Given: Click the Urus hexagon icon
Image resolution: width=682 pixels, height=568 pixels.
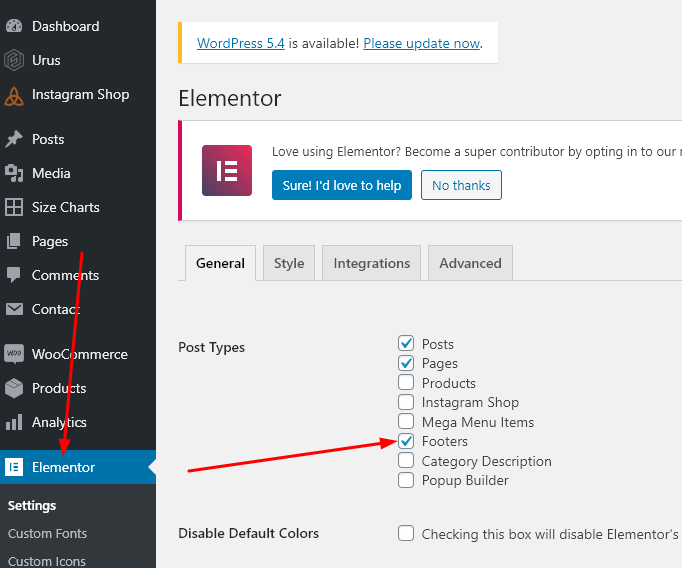Looking at the screenshot, I should [14, 60].
